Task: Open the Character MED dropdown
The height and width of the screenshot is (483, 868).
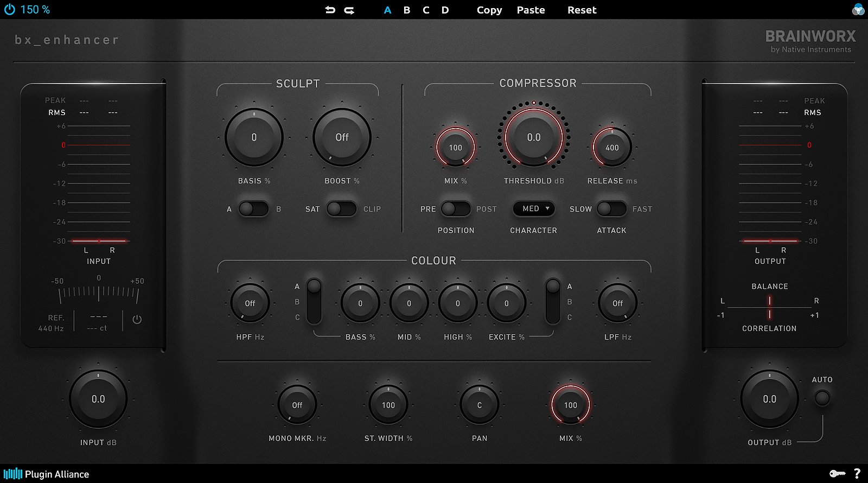Action: pos(534,209)
